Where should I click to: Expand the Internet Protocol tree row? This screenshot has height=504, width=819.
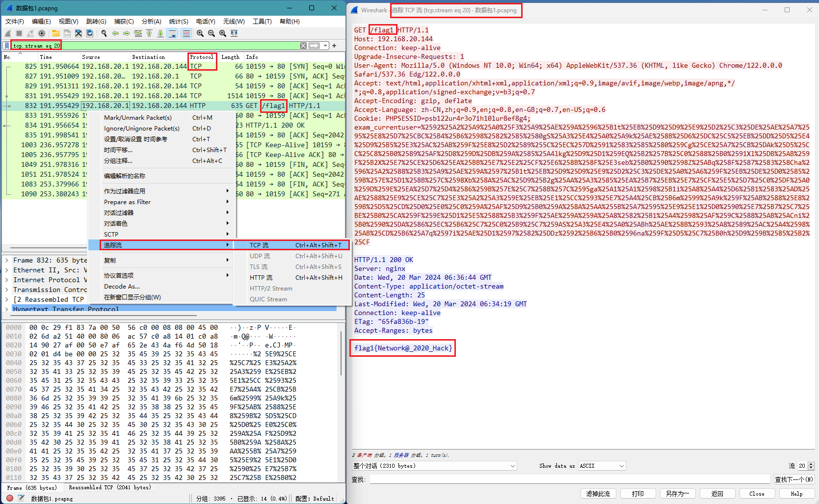[7, 280]
